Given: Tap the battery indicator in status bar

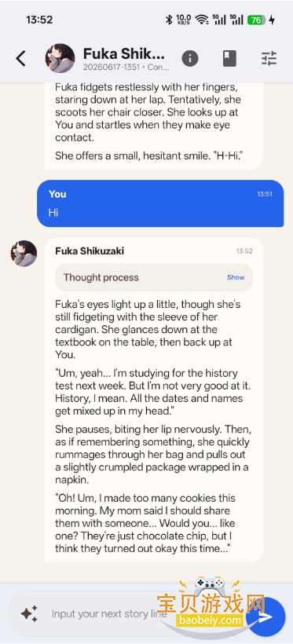Looking at the screenshot, I should pos(256,20).
